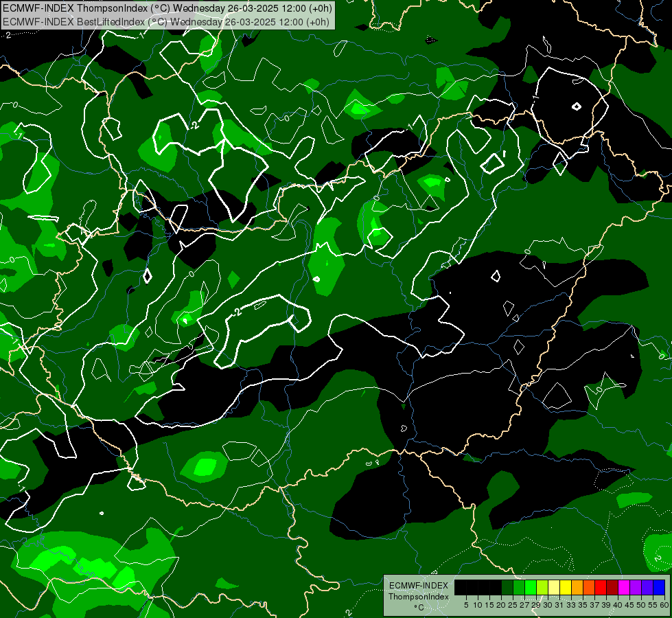Image resolution: width=672 pixels, height=618 pixels.
Task: Select the indigo 50-55 legend swatch
Action: click(647, 587)
